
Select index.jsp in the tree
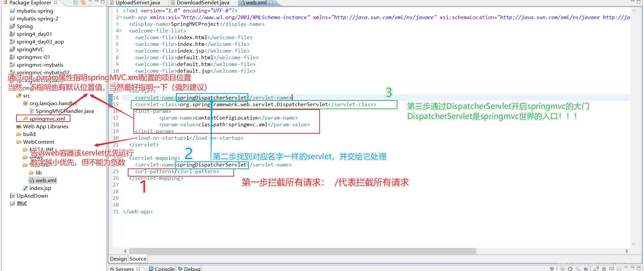(40, 188)
